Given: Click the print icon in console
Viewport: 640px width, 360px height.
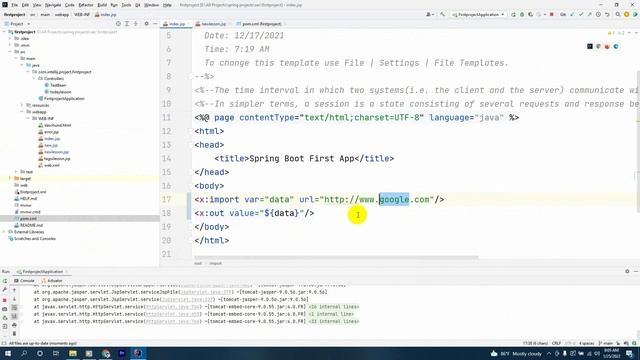Looking at the screenshot, I should tap(14, 325).
